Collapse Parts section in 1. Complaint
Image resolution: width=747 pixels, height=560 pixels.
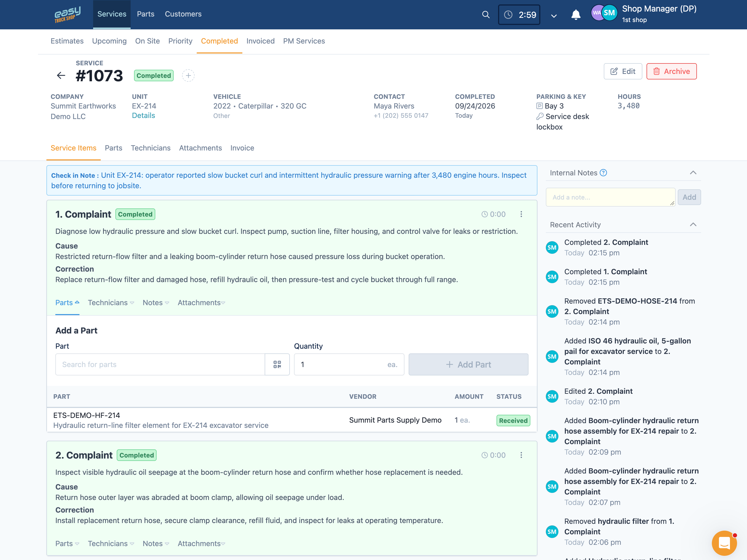[x=67, y=303]
